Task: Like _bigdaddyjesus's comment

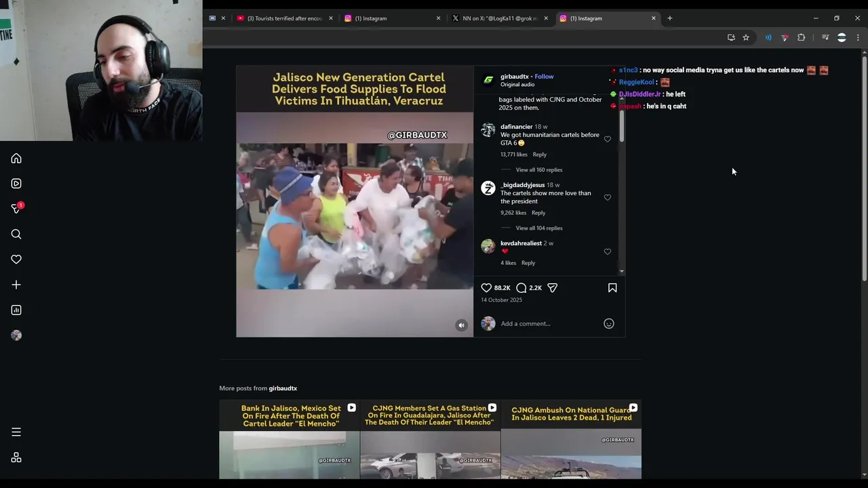Action: tap(608, 197)
